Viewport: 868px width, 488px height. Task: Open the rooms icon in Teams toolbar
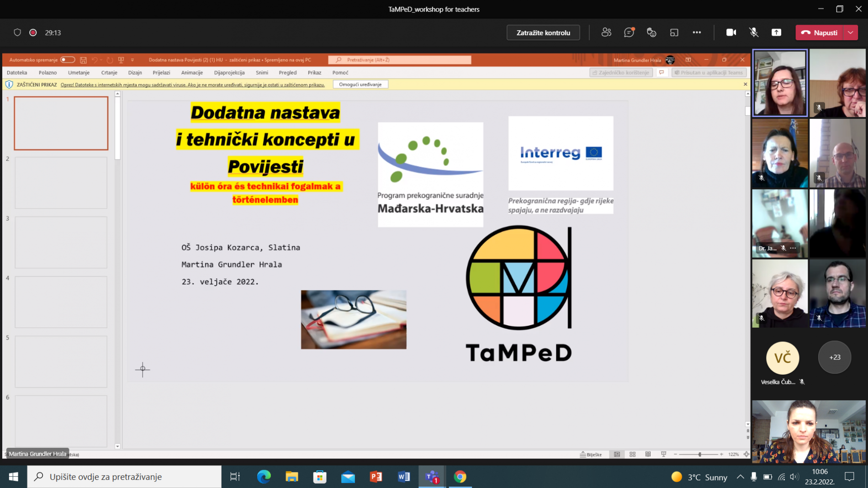tap(674, 32)
